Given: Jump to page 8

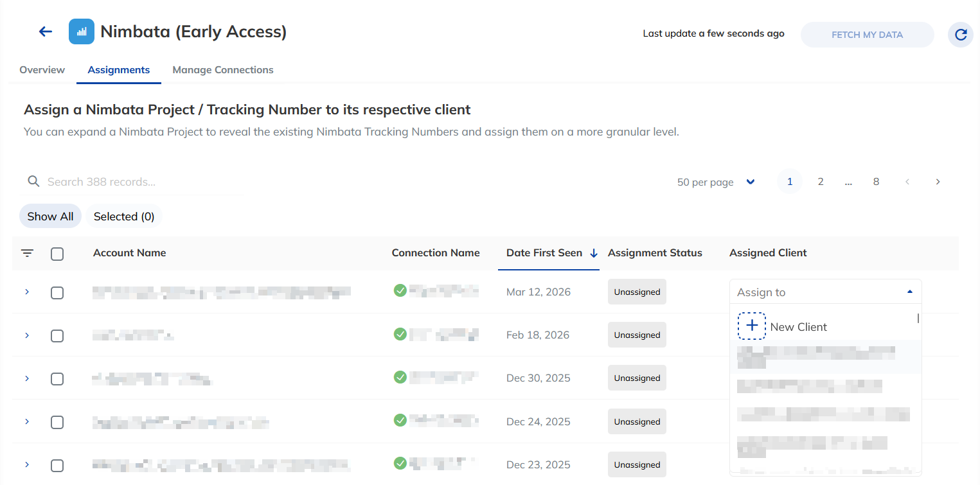Looking at the screenshot, I should pos(876,182).
